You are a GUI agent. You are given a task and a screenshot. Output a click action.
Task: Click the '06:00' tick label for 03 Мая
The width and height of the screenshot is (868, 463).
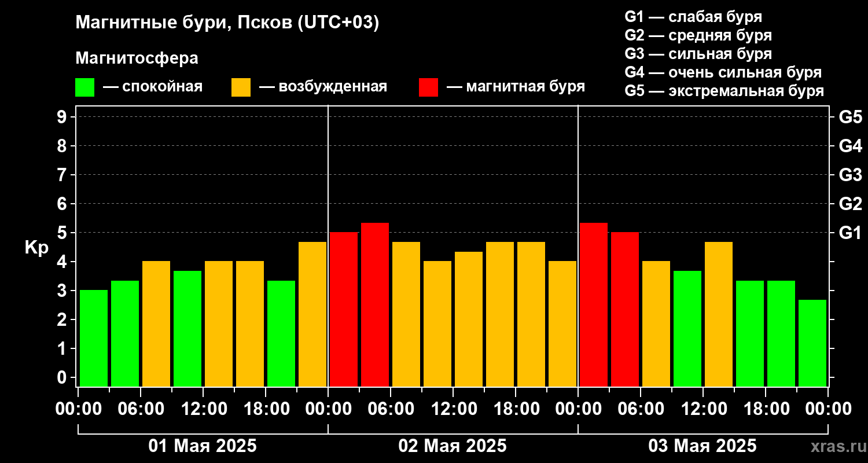click(x=640, y=409)
